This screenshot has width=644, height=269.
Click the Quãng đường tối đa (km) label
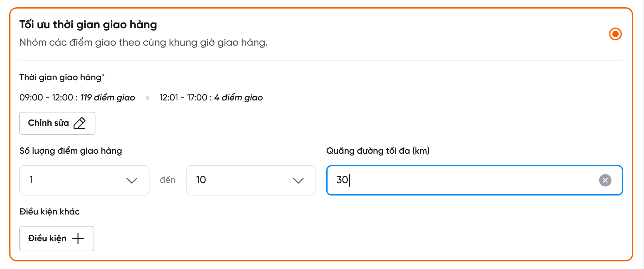[378, 151]
